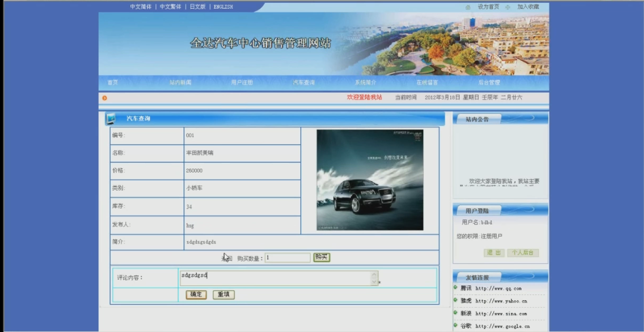Click the home icon beside 设为首页
644x332 pixels.
[x=468, y=7]
